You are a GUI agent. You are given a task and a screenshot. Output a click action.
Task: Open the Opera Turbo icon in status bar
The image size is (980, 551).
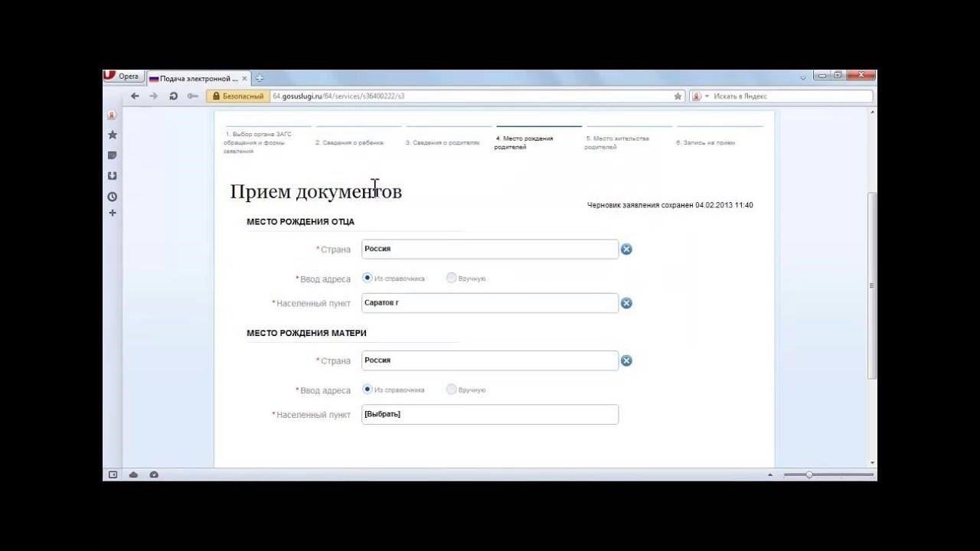tap(154, 474)
